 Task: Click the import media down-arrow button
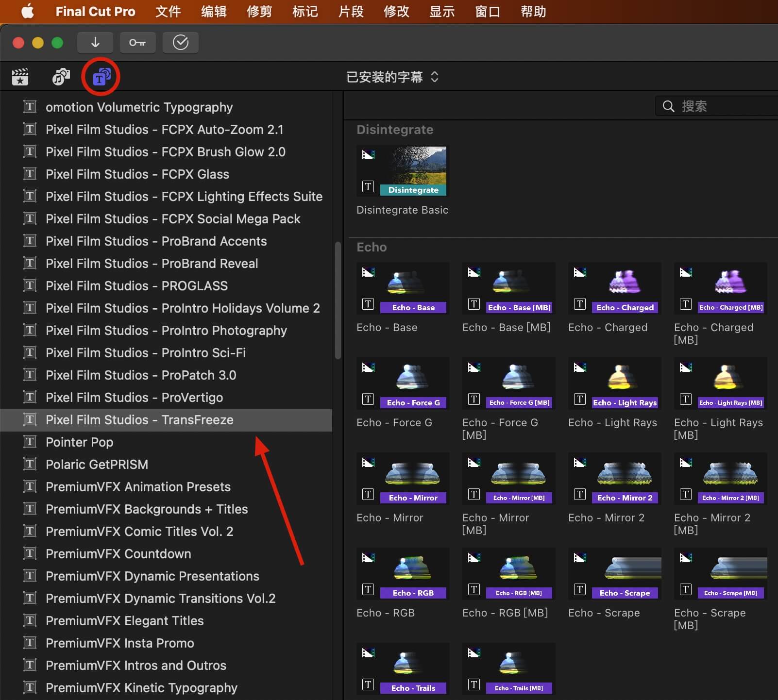click(95, 43)
